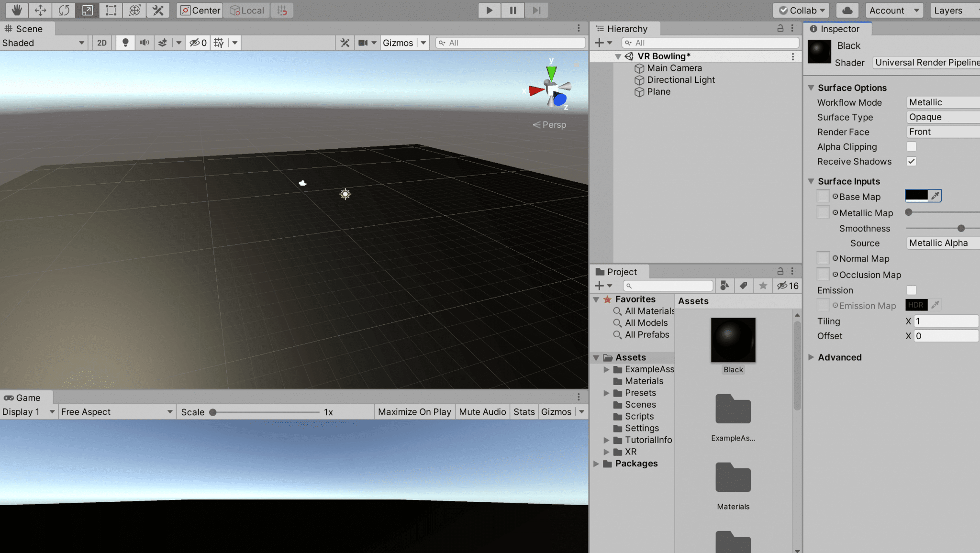
Task: Select the Rect Transform tool
Action: pyautogui.click(x=111, y=10)
